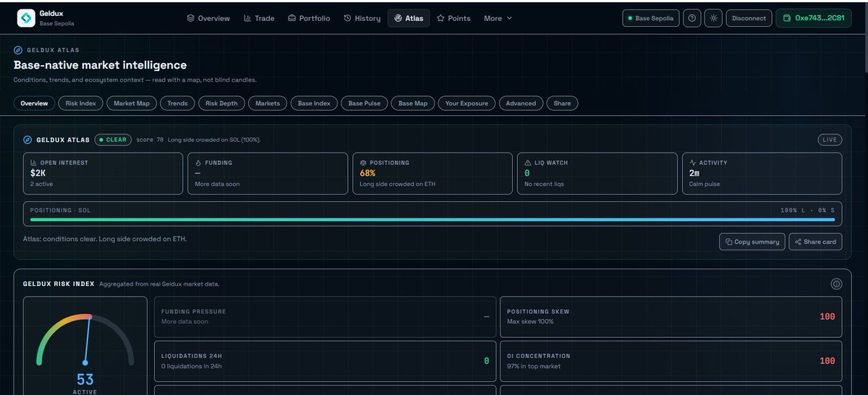Open the Overview nav item
This screenshot has height=395, width=868.
click(208, 18)
